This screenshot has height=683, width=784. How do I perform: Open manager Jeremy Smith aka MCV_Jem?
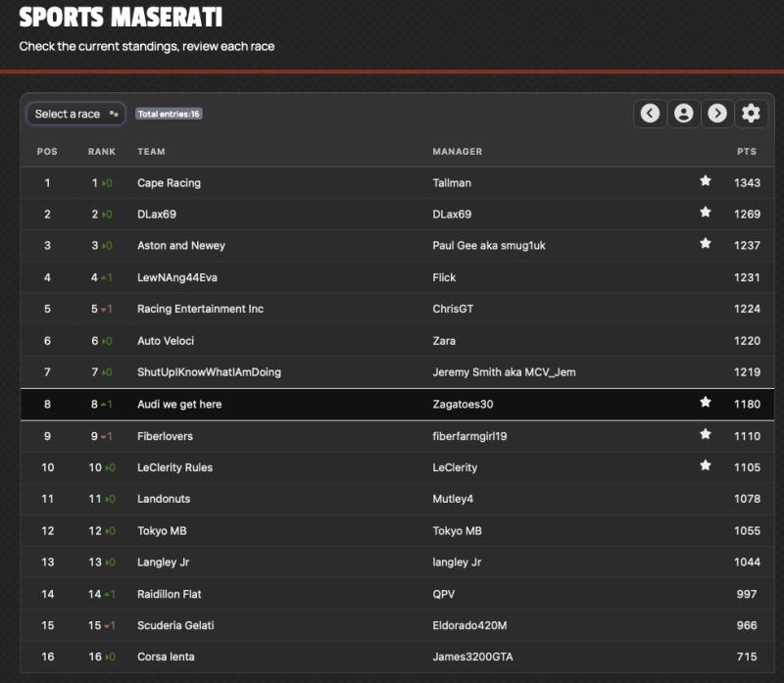(504, 372)
